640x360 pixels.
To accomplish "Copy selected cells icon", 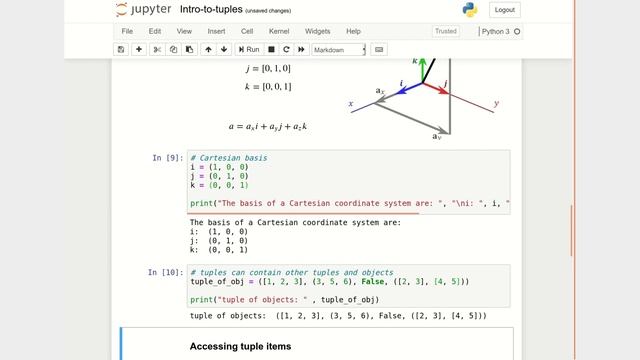I will [173, 49].
